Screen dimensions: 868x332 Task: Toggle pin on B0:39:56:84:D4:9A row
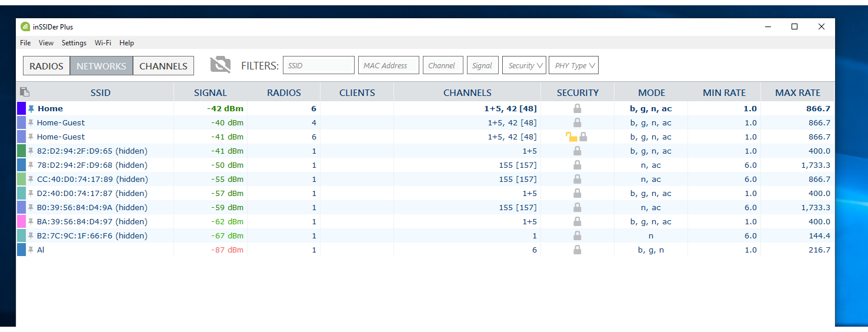point(31,208)
